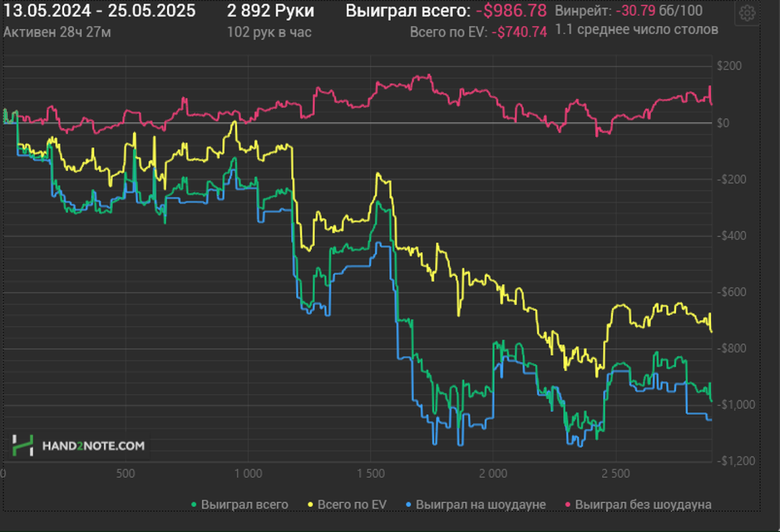Click the 'Всего по EV' legend label
Viewport: 780px width, 532px height.
(x=352, y=505)
